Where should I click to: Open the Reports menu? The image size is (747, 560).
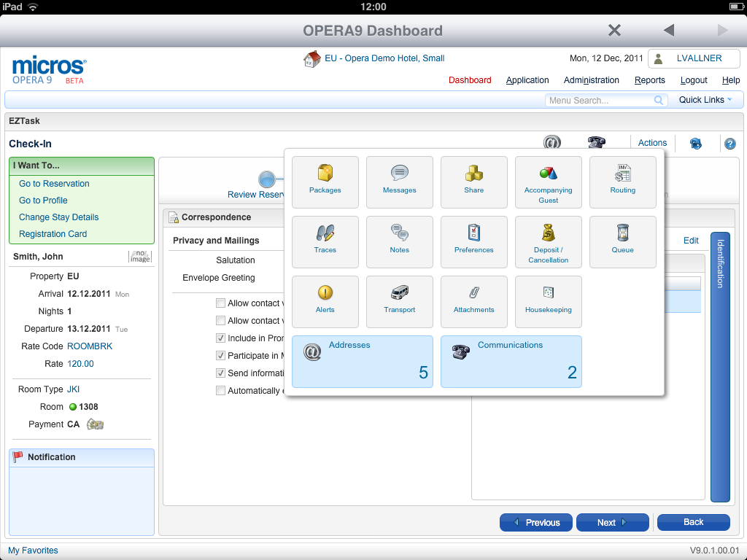(x=650, y=80)
